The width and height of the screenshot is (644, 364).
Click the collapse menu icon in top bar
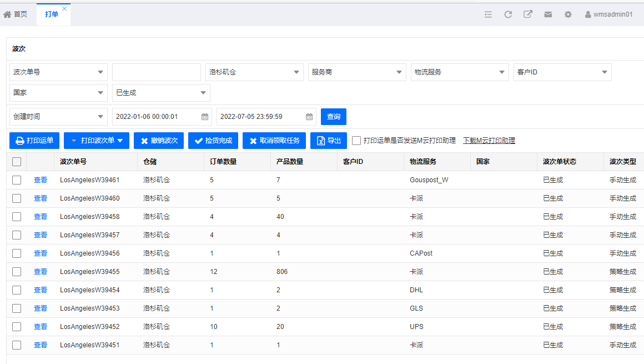[x=488, y=14]
